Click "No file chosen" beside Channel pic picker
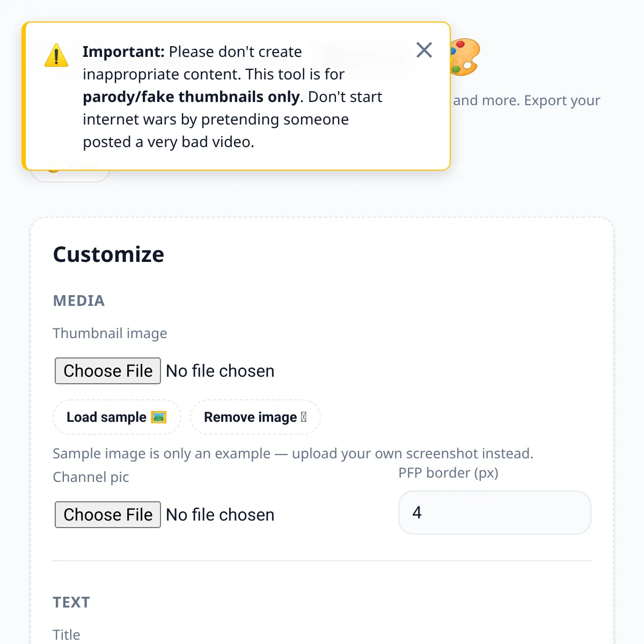The height and width of the screenshot is (644, 644). 220,515
